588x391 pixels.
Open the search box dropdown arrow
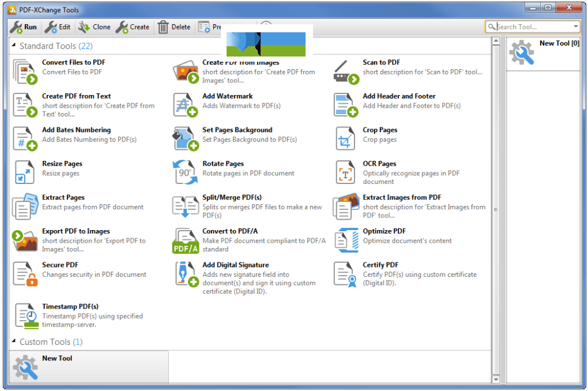tap(576, 27)
